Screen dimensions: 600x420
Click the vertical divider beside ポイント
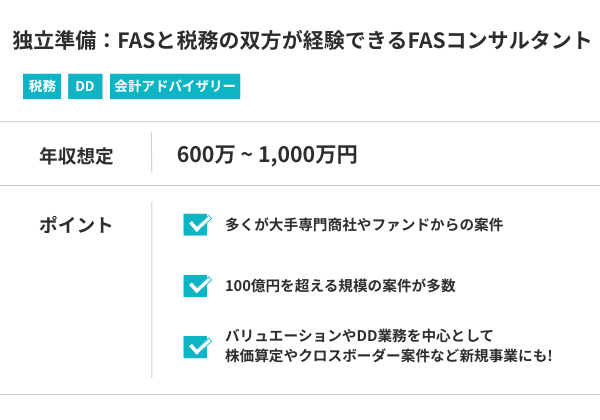[151, 290]
